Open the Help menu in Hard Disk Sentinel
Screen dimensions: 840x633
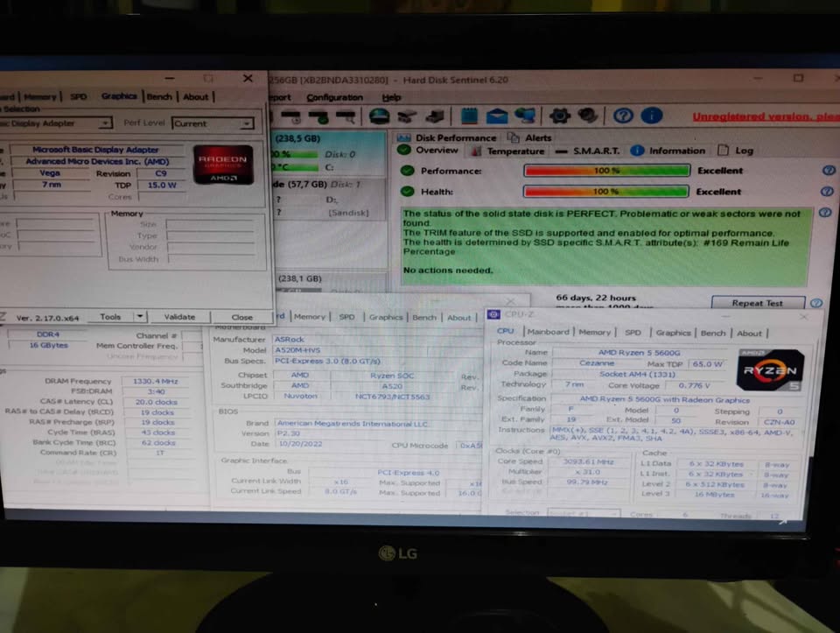click(391, 97)
